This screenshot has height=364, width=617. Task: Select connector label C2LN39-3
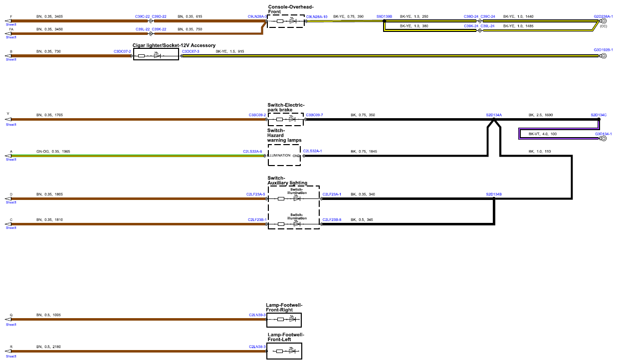[258, 315]
